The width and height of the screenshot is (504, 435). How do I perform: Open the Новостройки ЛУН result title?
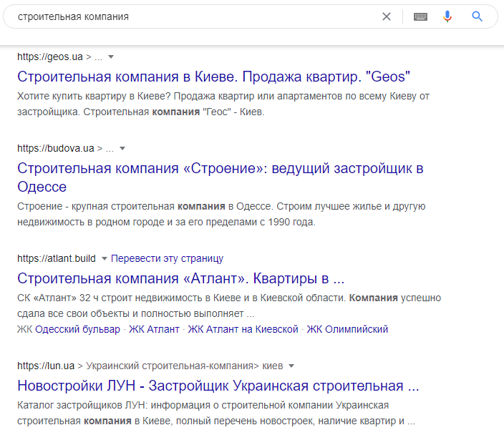218,386
